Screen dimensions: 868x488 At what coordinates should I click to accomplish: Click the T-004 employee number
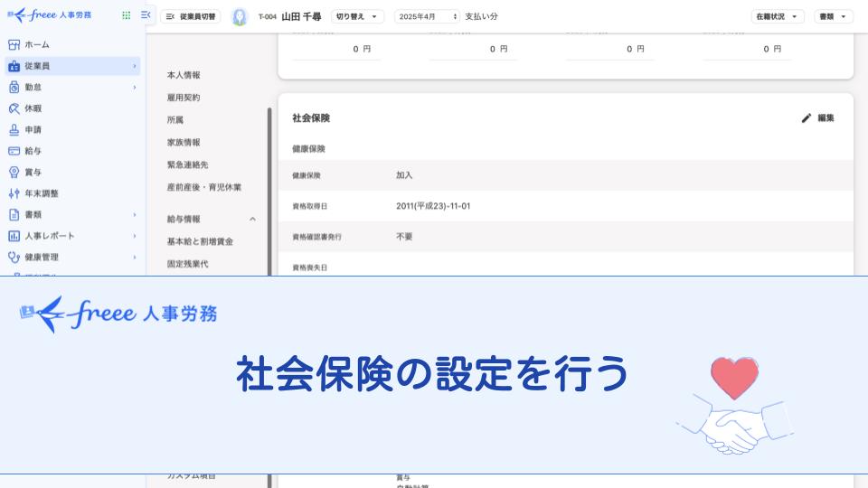coord(268,17)
